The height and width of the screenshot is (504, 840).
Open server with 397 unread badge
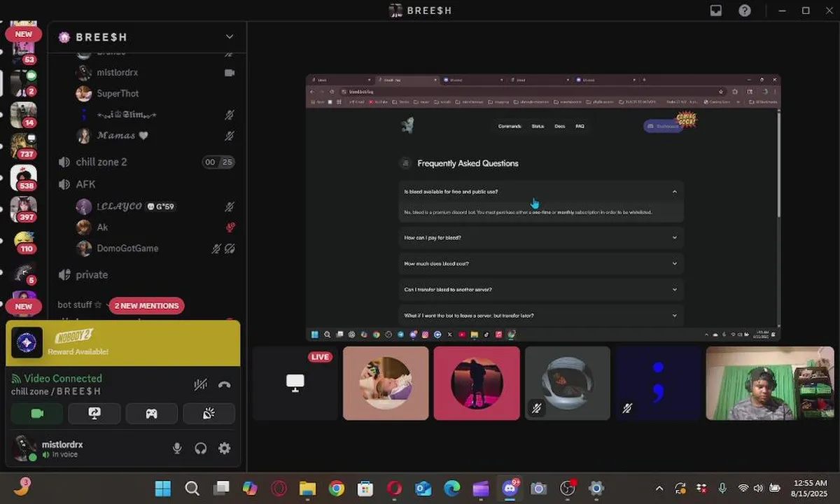click(24, 209)
